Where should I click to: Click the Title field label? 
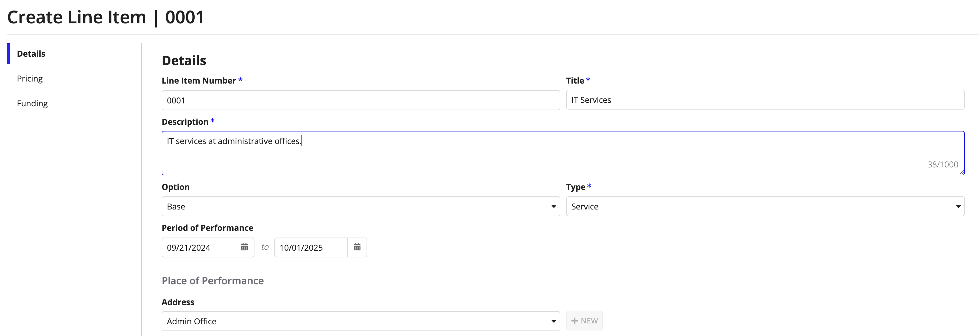575,81
